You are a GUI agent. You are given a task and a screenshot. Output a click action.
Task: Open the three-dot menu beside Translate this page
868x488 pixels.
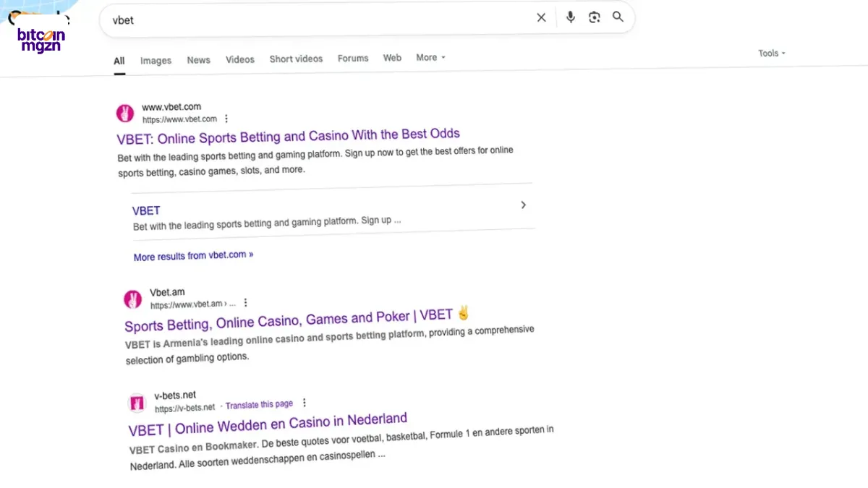tap(304, 403)
